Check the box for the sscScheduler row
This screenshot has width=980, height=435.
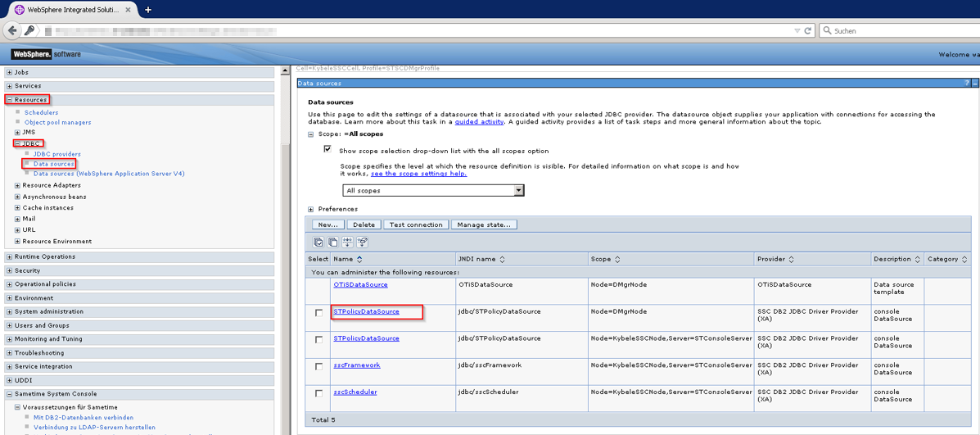pos(318,393)
